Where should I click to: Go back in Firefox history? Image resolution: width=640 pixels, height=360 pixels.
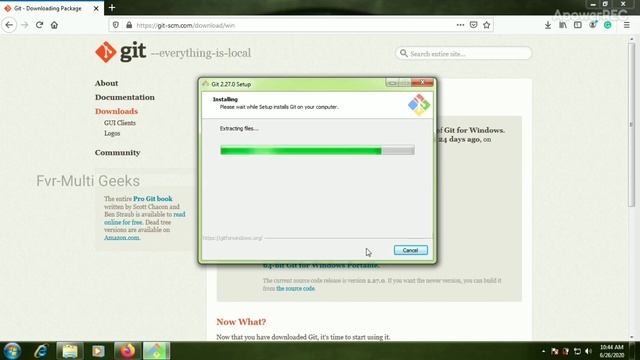9,25
